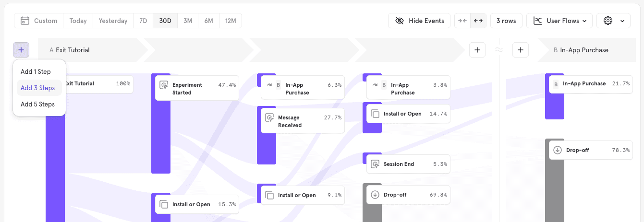This screenshot has width=644, height=222.
Task: Choose Add 1 Step from menu
Action: click(x=36, y=72)
